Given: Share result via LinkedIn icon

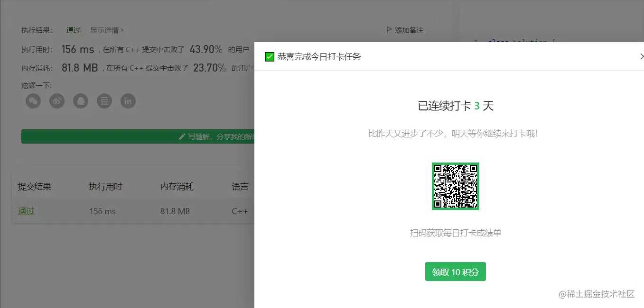Looking at the screenshot, I should coord(128,101).
